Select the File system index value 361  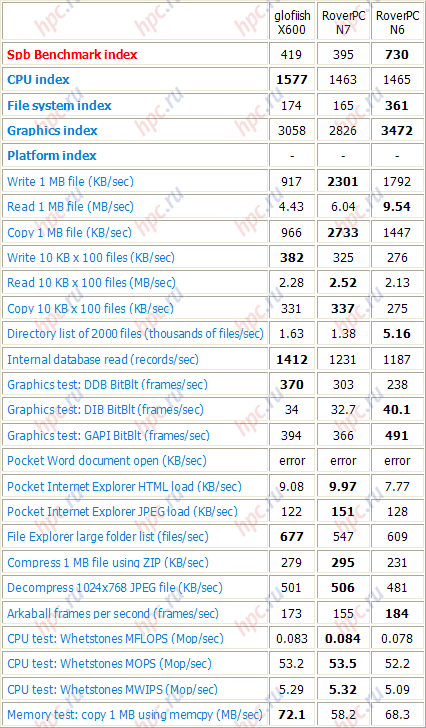(x=397, y=106)
